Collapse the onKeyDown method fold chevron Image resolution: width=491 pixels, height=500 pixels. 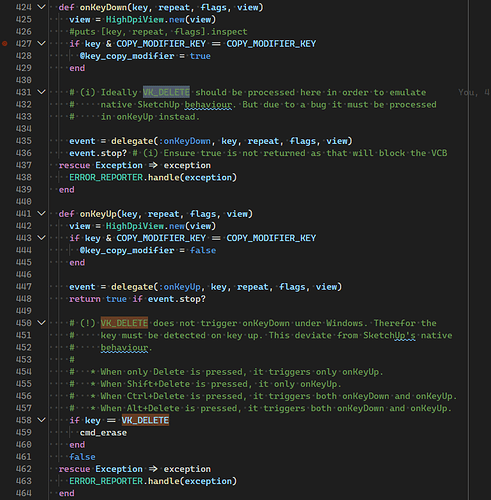click(x=41, y=7)
